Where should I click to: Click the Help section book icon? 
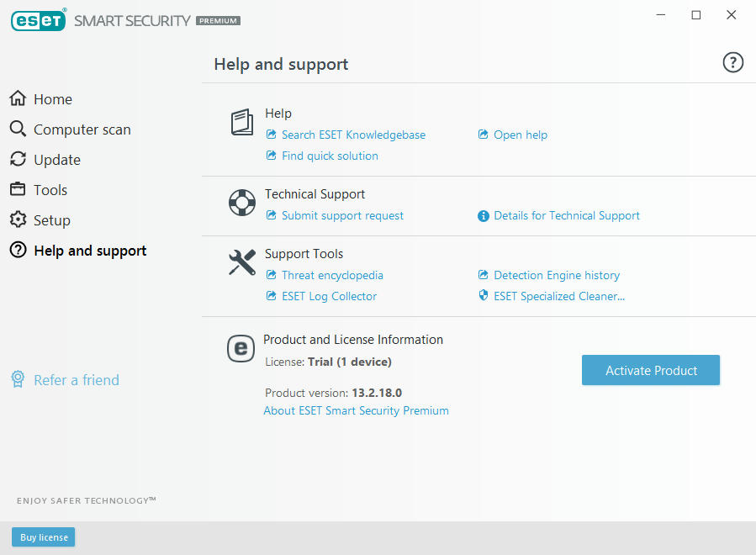(x=241, y=122)
